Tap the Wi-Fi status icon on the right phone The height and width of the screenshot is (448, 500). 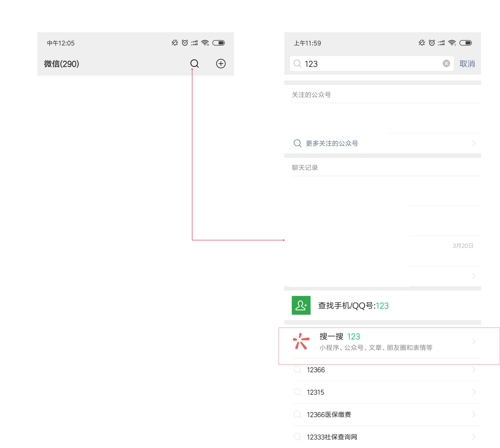(x=452, y=43)
